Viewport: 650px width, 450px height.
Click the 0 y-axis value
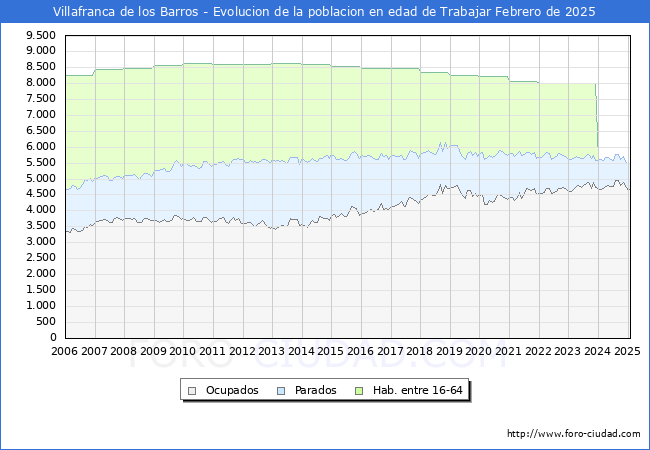click(x=53, y=337)
